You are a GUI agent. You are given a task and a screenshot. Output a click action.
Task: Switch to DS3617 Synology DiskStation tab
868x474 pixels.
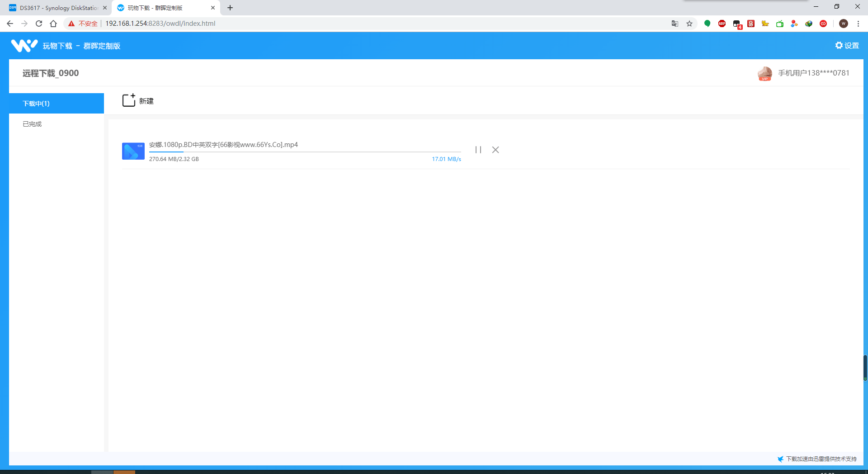tap(58, 8)
